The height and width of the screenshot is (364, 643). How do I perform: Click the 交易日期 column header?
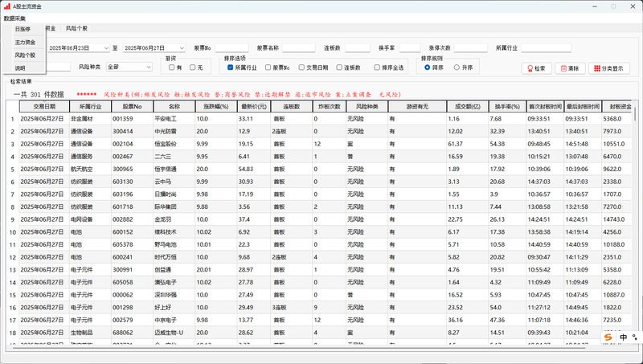click(x=44, y=106)
